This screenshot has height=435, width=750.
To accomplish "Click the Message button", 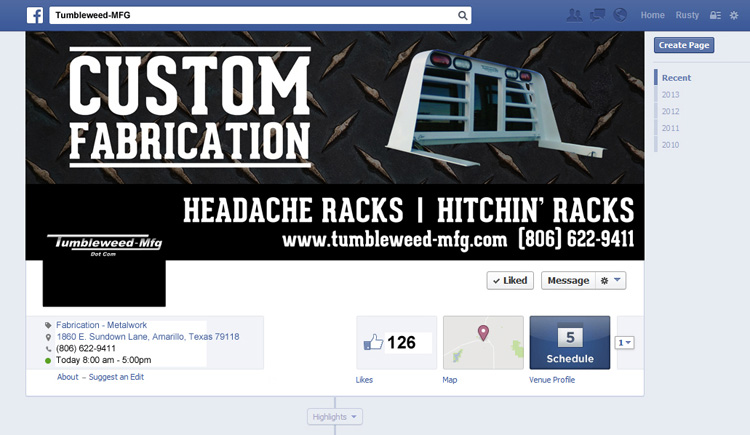I will pos(568,281).
